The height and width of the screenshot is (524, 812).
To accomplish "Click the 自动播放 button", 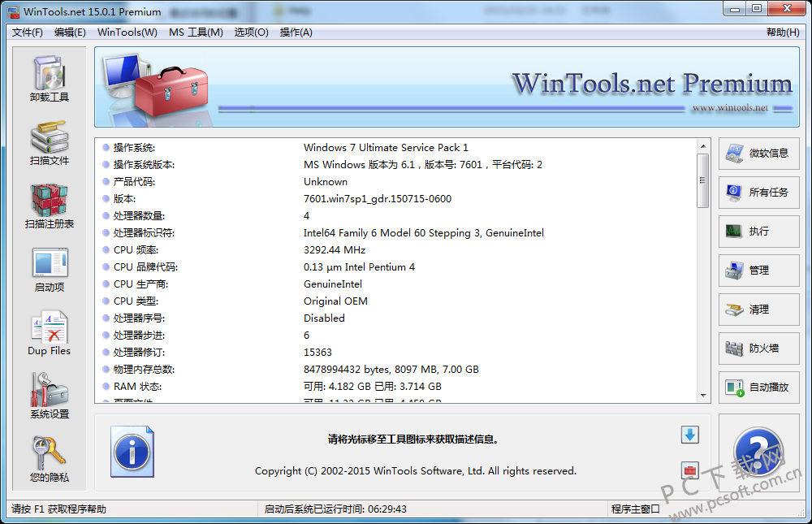I will [x=758, y=388].
